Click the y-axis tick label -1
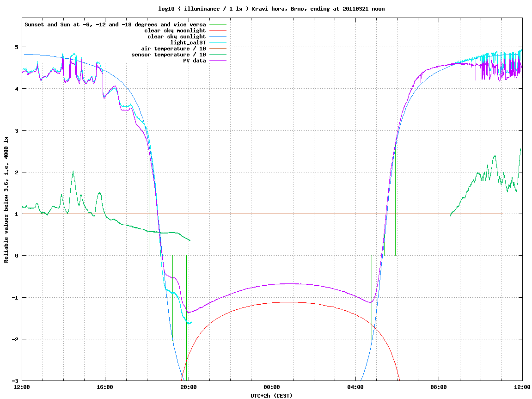Screen dimensions: 532x399 tap(15, 298)
